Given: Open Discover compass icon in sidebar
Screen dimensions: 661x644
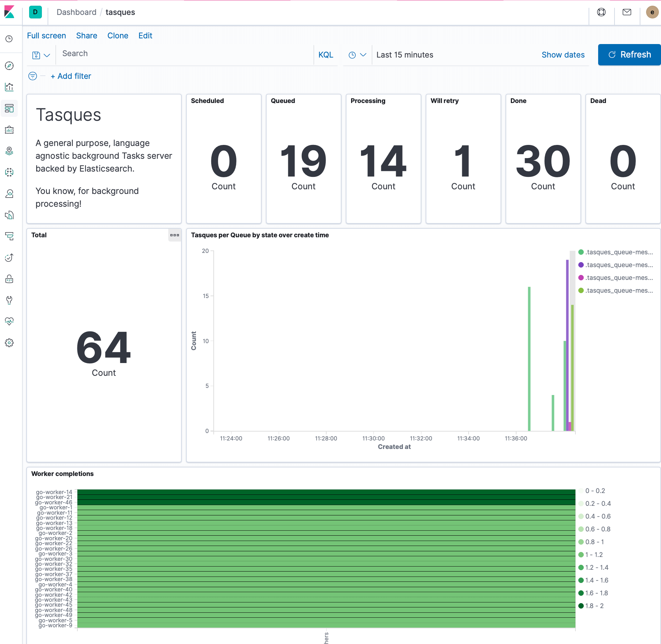Looking at the screenshot, I should [9, 66].
